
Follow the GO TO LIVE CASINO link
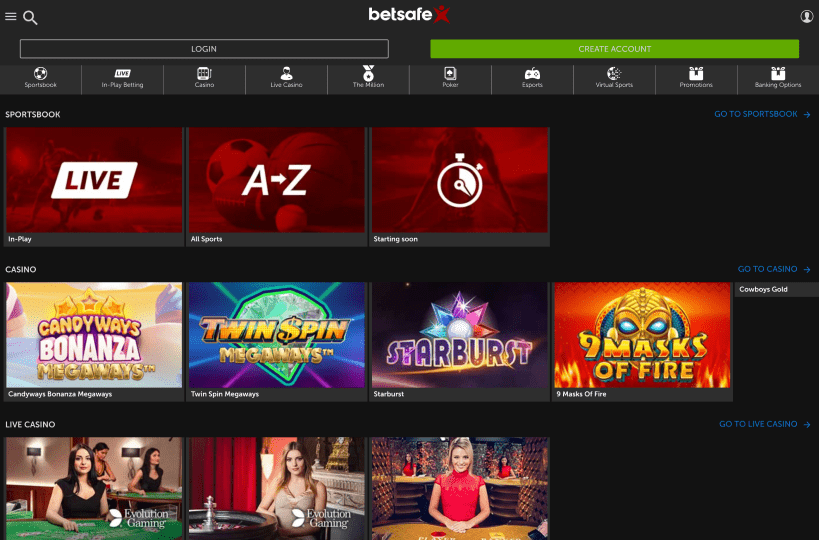[758, 424]
